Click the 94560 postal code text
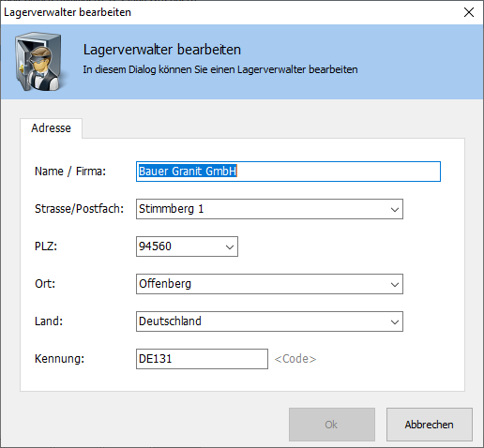This screenshot has width=484, height=448. 155,246
